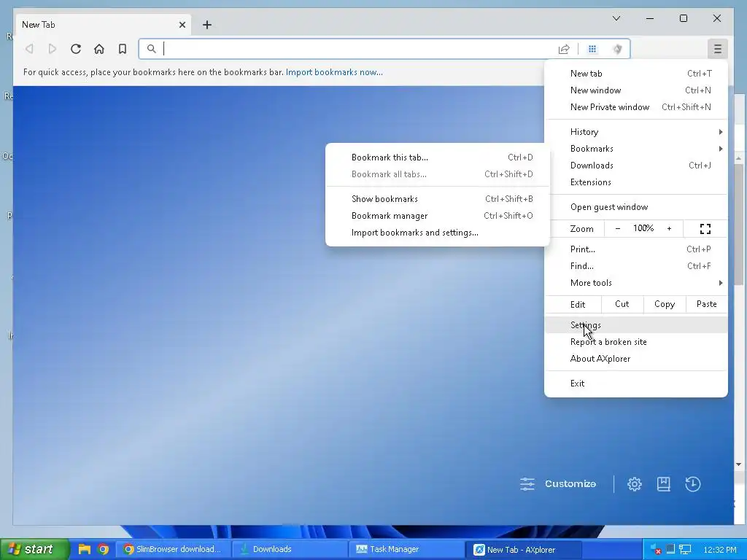
Task: Choose Open guest window
Action: point(636,207)
